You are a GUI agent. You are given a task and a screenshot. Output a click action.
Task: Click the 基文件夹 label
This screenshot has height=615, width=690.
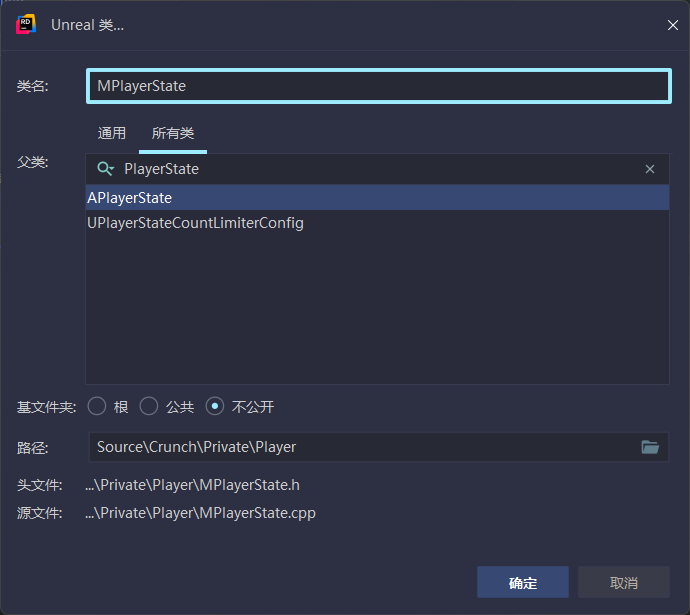click(46, 407)
